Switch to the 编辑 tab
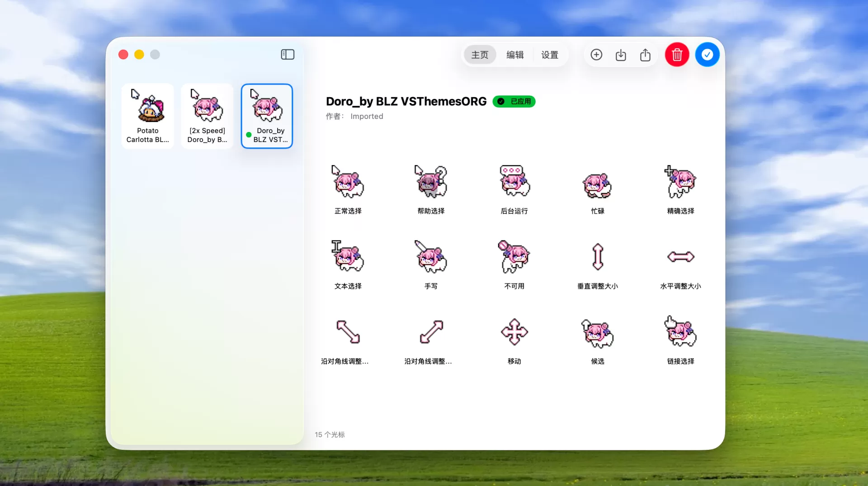Viewport: 868px width, 486px height. [x=515, y=55]
